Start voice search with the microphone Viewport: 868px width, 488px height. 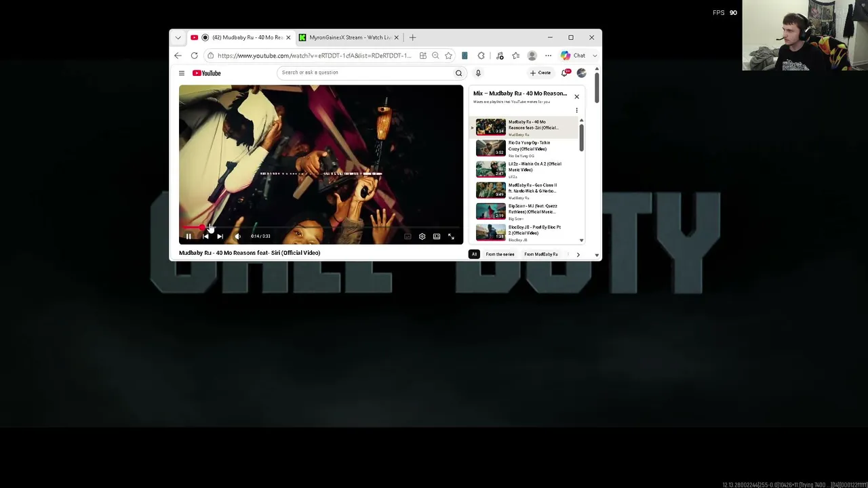click(x=478, y=73)
